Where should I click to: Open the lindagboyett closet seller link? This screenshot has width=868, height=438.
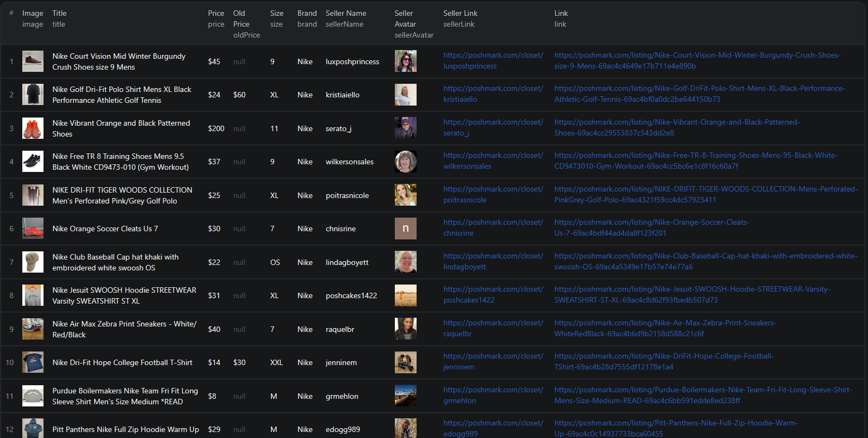pos(493,261)
